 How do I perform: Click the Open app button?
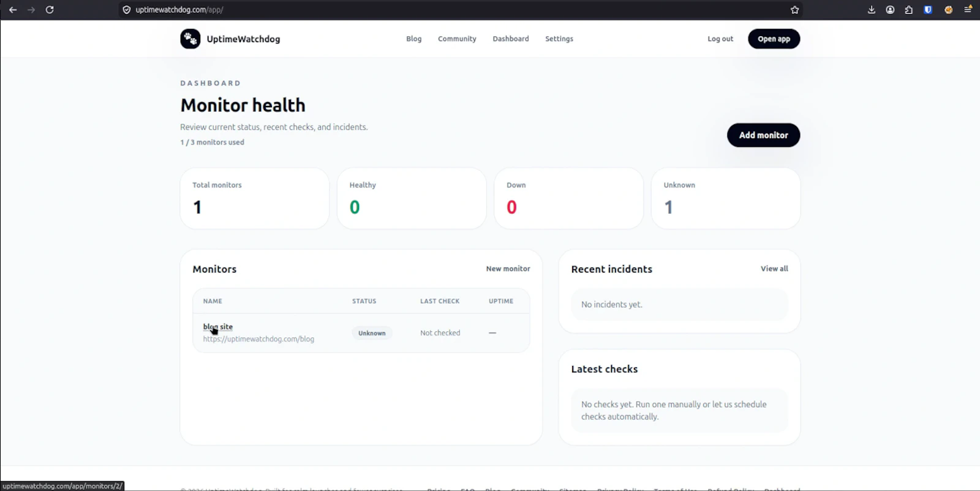tap(774, 39)
